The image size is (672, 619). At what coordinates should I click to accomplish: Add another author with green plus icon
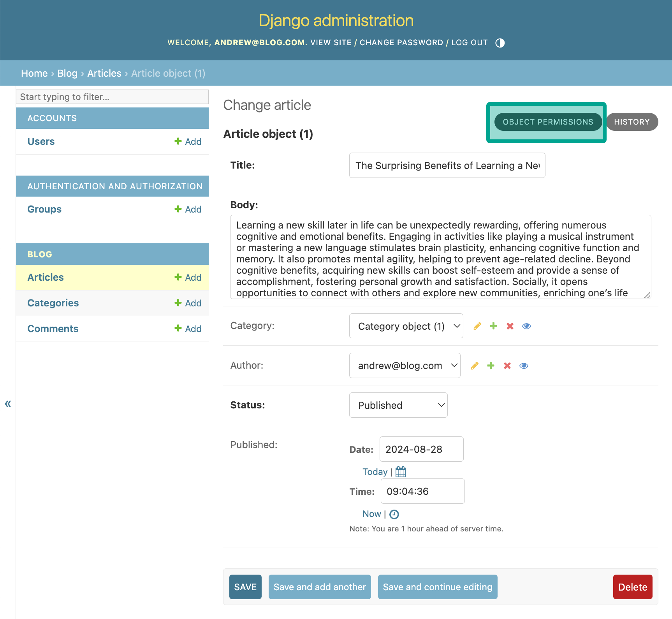coord(491,366)
